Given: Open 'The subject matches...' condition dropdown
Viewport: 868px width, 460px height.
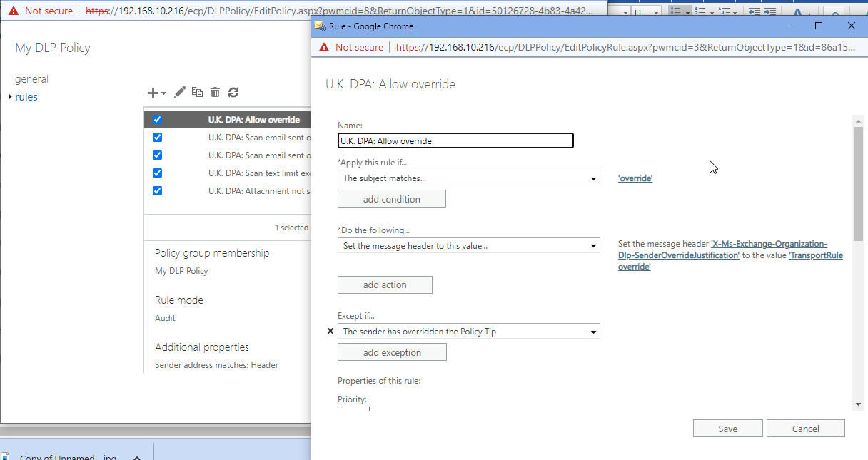Looking at the screenshot, I should (468, 178).
